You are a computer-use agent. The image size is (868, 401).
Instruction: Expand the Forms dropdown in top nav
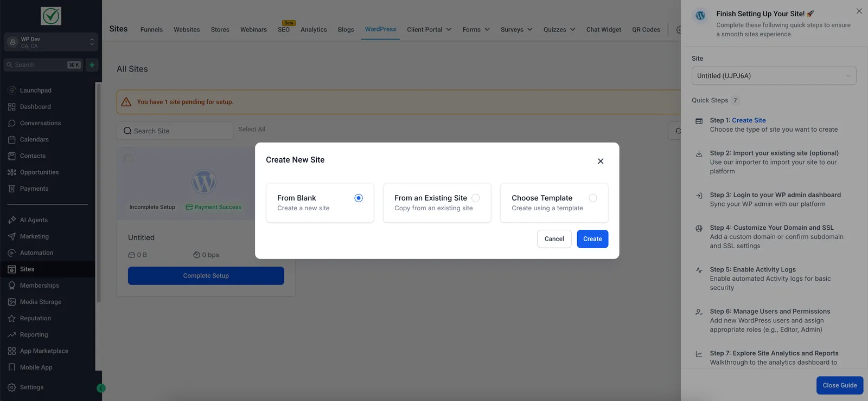(x=476, y=30)
